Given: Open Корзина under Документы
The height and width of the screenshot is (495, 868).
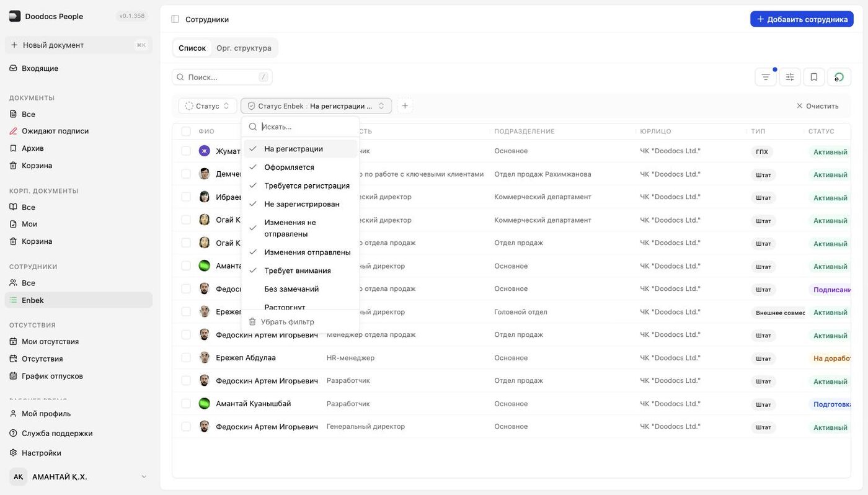Looking at the screenshot, I should [x=78, y=166].
